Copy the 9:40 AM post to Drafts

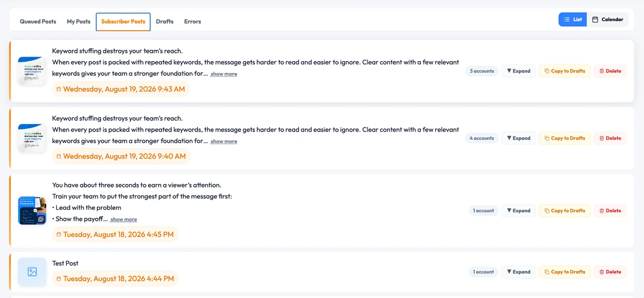tap(564, 138)
